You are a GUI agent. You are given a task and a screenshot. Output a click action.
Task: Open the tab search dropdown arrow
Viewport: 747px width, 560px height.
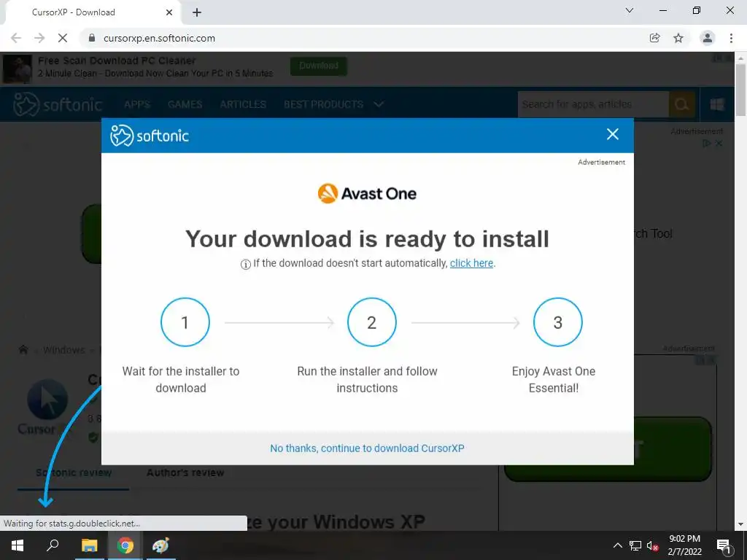tap(630, 10)
